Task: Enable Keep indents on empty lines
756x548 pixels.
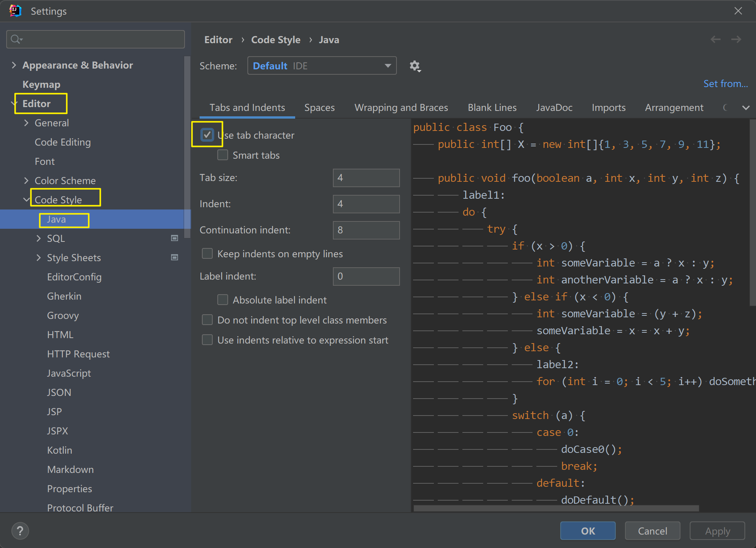Action: pos(207,254)
